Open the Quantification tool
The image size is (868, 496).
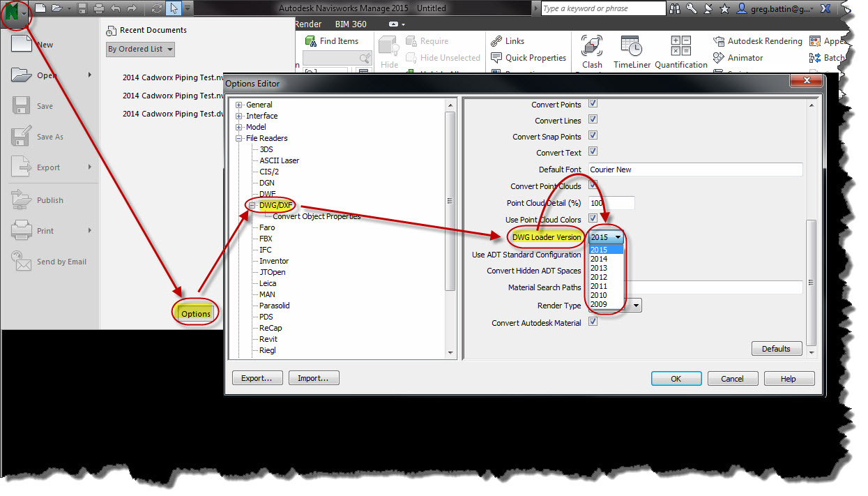click(x=680, y=51)
